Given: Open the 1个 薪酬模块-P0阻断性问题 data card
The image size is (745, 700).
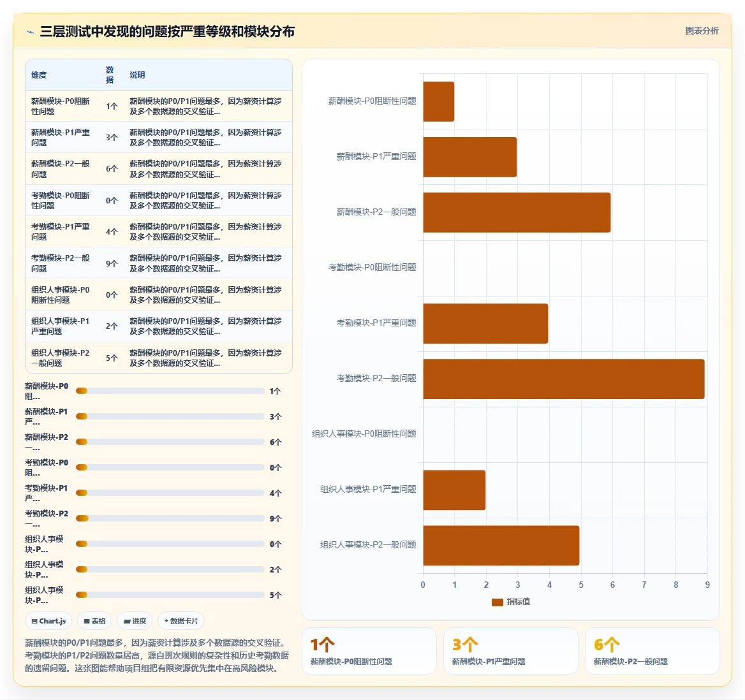Looking at the screenshot, I should point(369,651).
